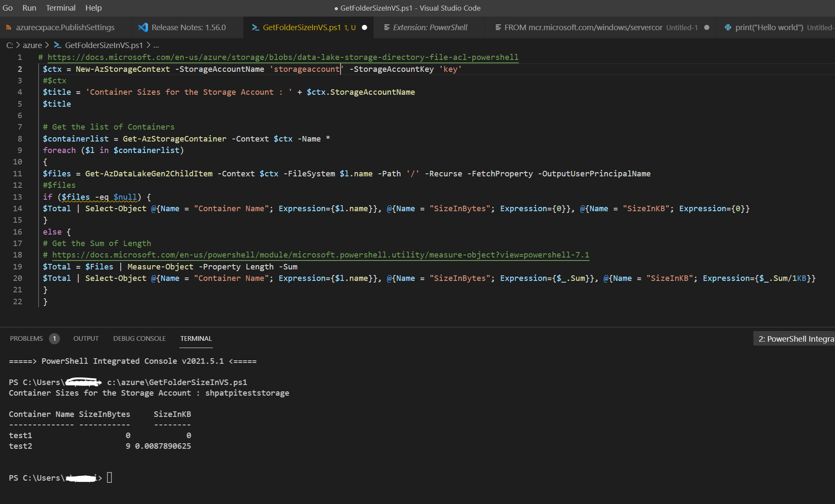Click $ctx.StorageAccountName on line 4
835x504 pixels.
[x=361, y=92]
